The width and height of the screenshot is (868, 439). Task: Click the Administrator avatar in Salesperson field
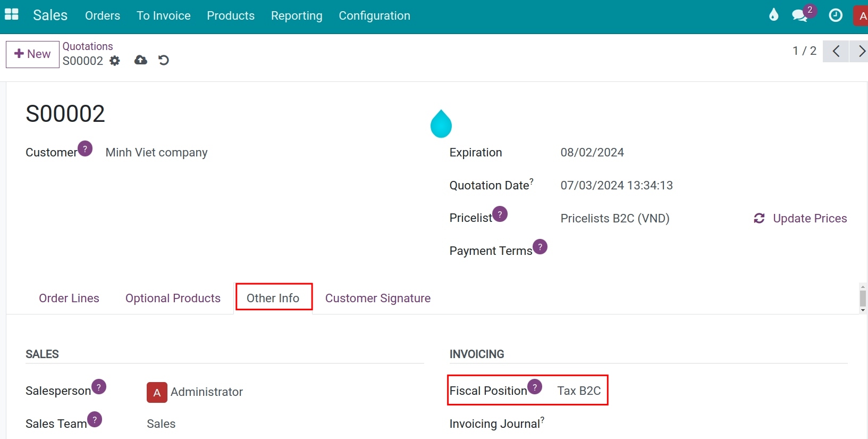click(x=157, y=392)
